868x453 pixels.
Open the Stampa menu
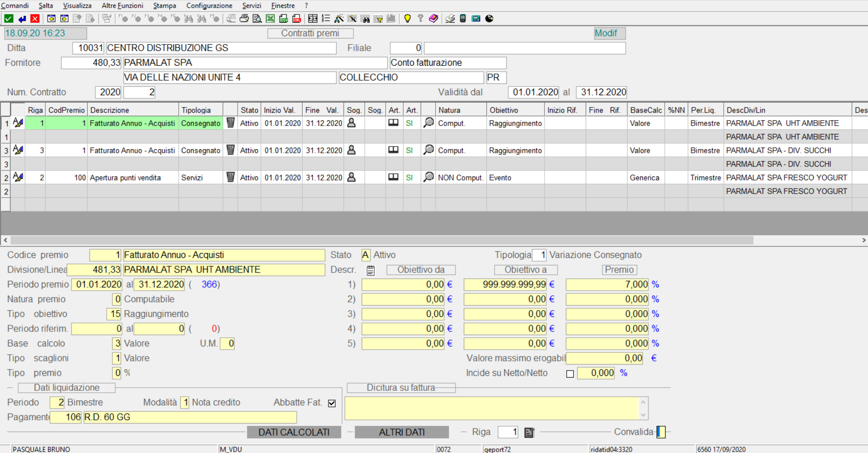pos(164,5)
